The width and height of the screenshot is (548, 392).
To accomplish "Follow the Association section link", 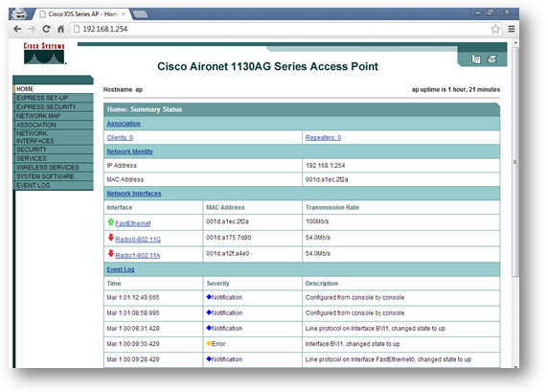I will 124,124.
